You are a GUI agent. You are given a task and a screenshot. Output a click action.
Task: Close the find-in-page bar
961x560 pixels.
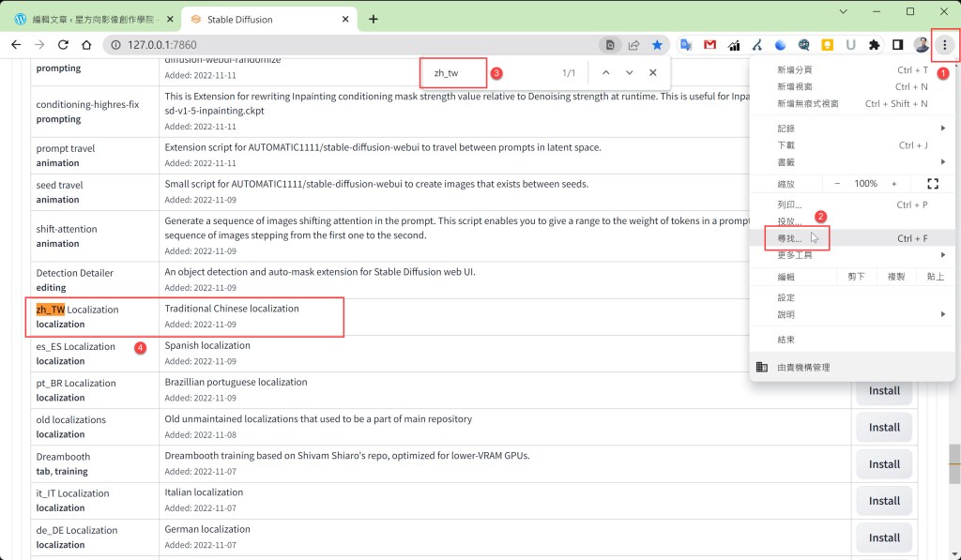coord(652,72)
